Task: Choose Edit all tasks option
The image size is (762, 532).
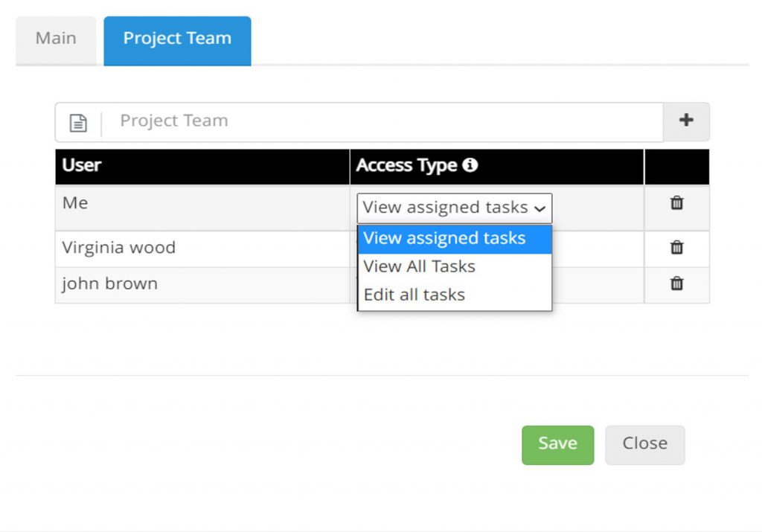Action: 455,295
